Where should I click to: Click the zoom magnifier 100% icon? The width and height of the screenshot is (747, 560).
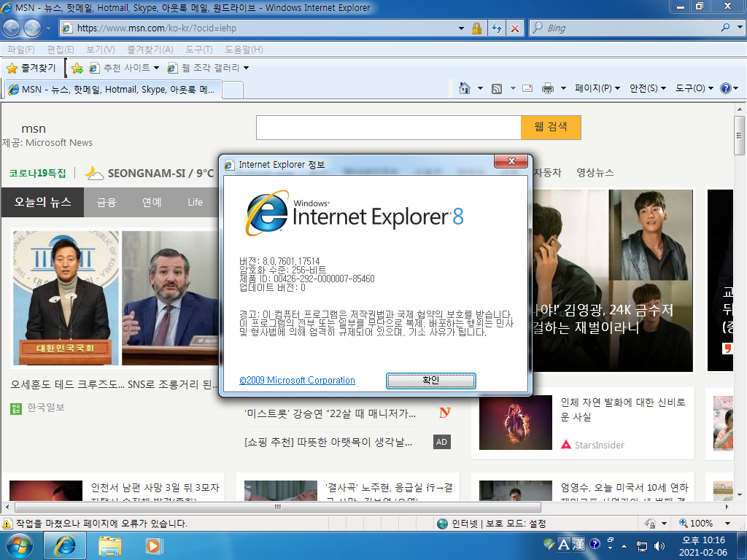click(x=683, y=524)
